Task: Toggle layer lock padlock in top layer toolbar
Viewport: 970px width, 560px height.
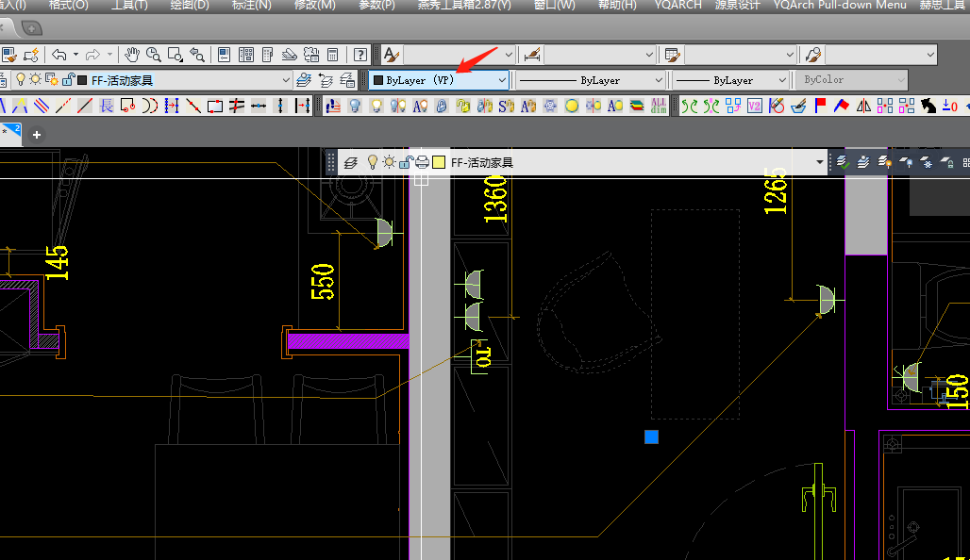Action: (68, 79)
